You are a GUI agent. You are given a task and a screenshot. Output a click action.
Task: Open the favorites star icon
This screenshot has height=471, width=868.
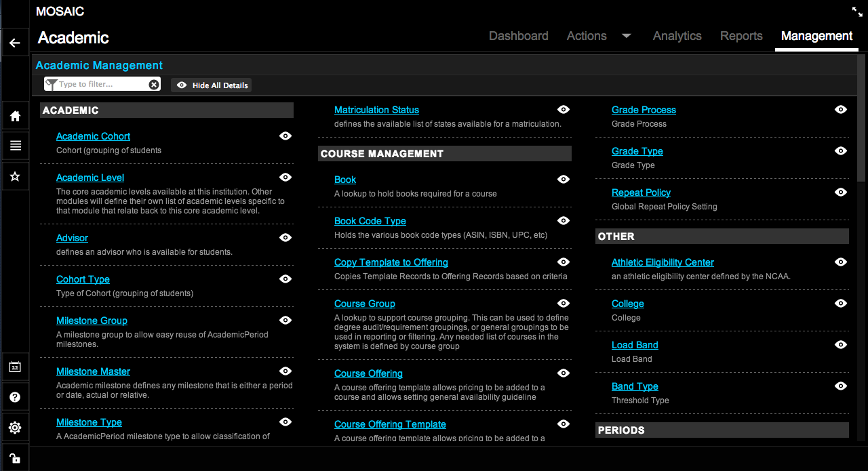[x=15, y=176]
